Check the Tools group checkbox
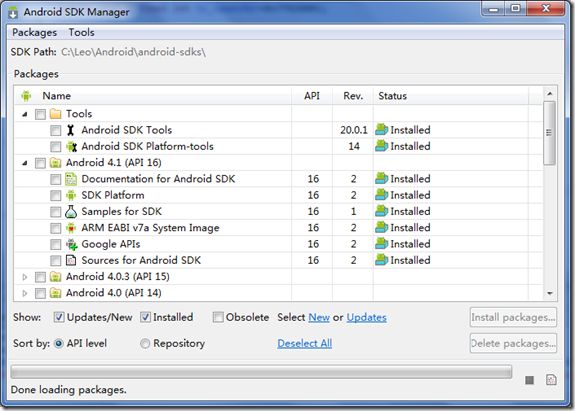The height and width of the screenshot is (411, 575). pos(40,114)
